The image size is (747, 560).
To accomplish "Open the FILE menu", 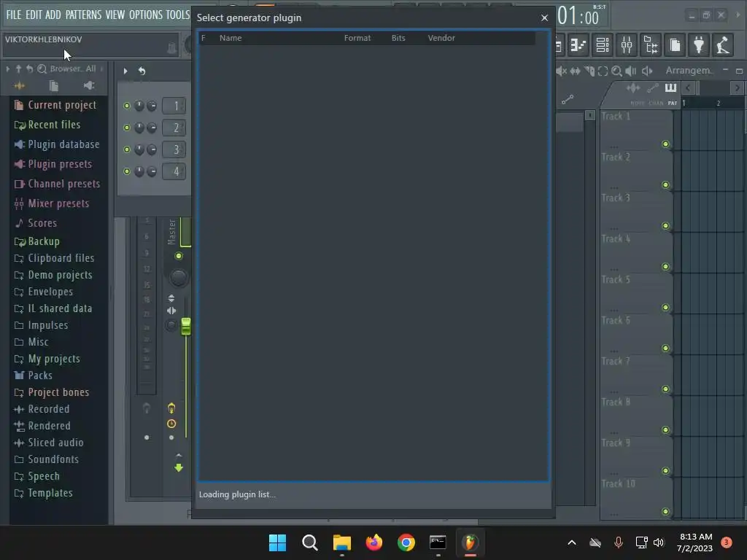I will click(14, 15).
